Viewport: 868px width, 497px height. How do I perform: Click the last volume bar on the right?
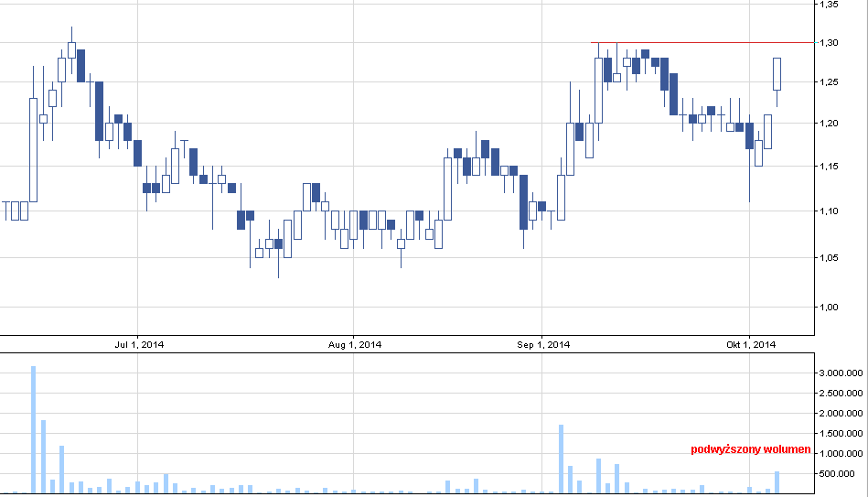point(777,482)
